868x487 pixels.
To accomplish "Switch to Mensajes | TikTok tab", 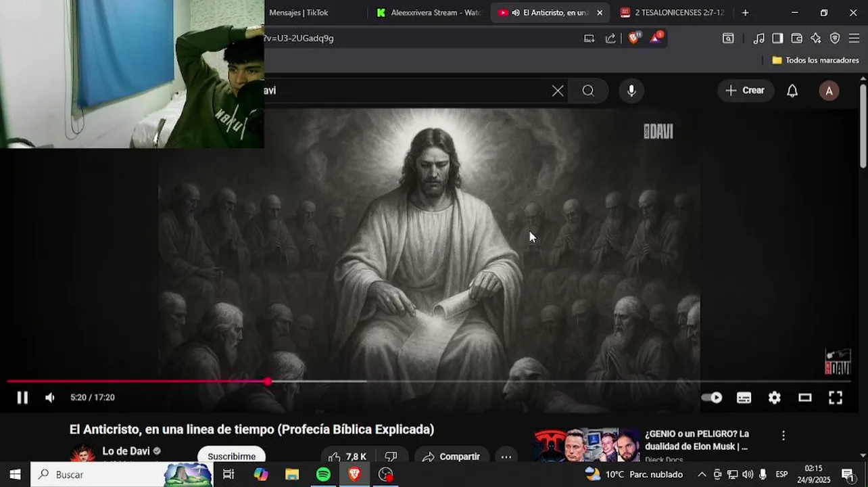I will pyautogui.click(x=299, y=13).
